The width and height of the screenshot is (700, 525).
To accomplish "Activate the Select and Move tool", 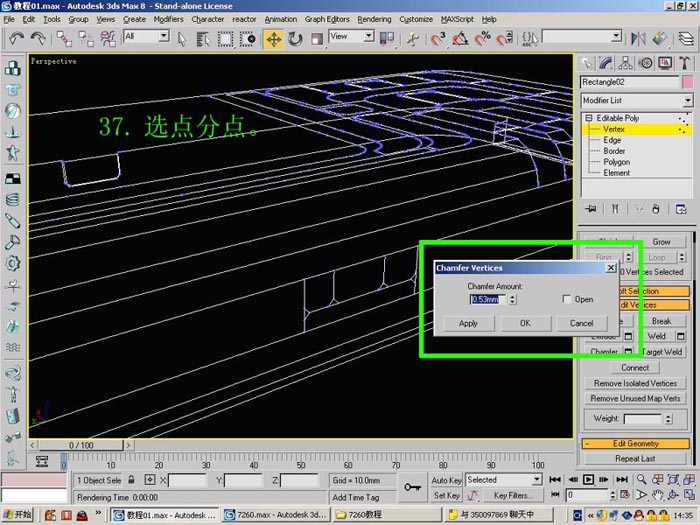I will coord(273,39).
